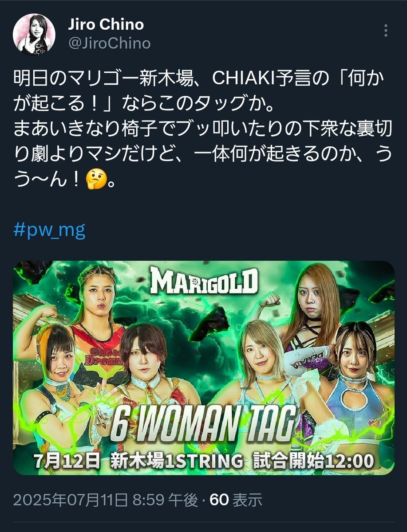
Task: Open the @JiroChino handle link
Action: point(109,43)
